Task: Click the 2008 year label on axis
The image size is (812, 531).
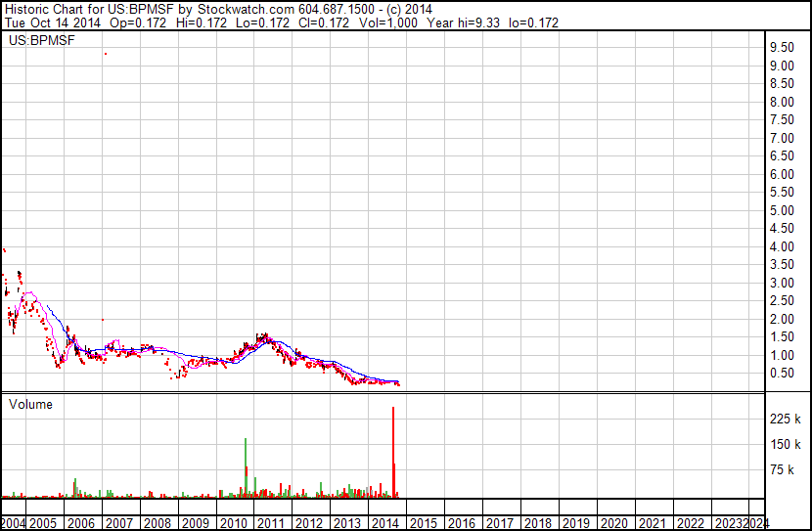Action: tap(158, 523)
